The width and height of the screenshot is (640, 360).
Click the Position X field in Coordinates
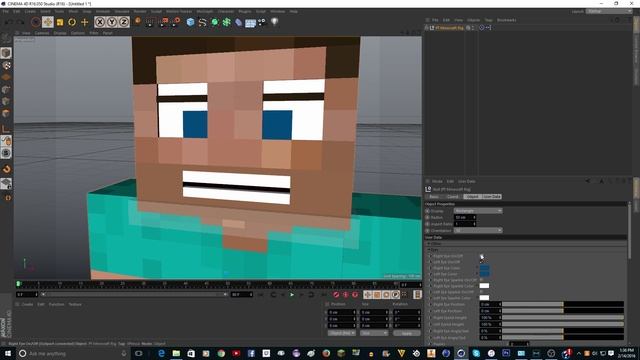342,313
